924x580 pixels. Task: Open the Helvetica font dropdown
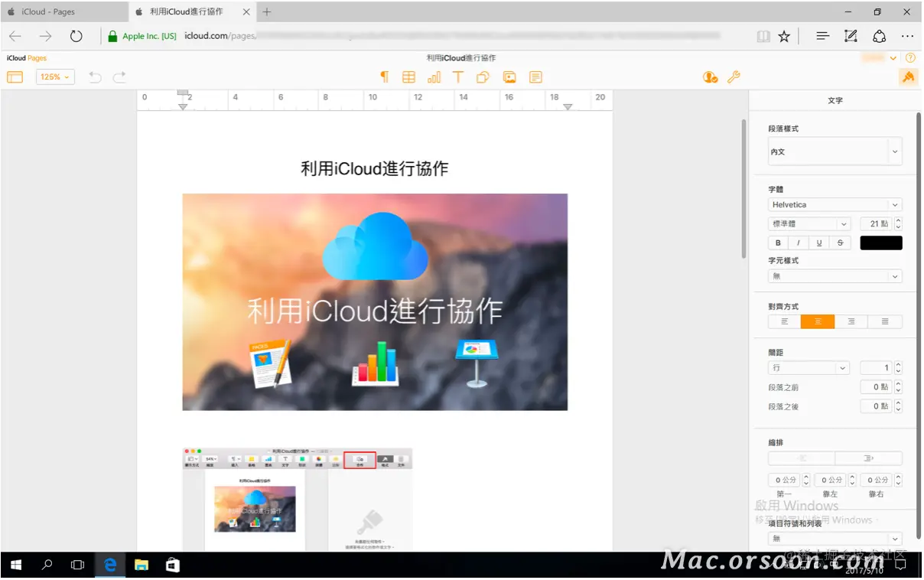point(835,204)
